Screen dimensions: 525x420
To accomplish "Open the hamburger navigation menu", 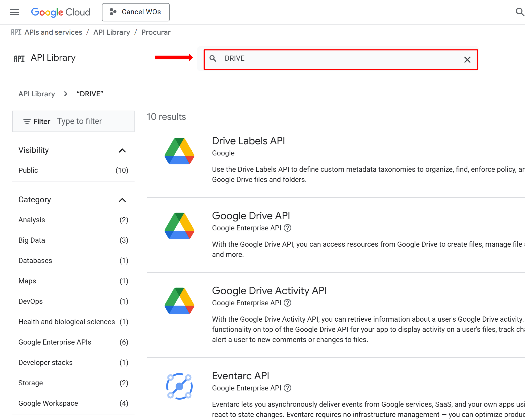I will pos(14,12).
